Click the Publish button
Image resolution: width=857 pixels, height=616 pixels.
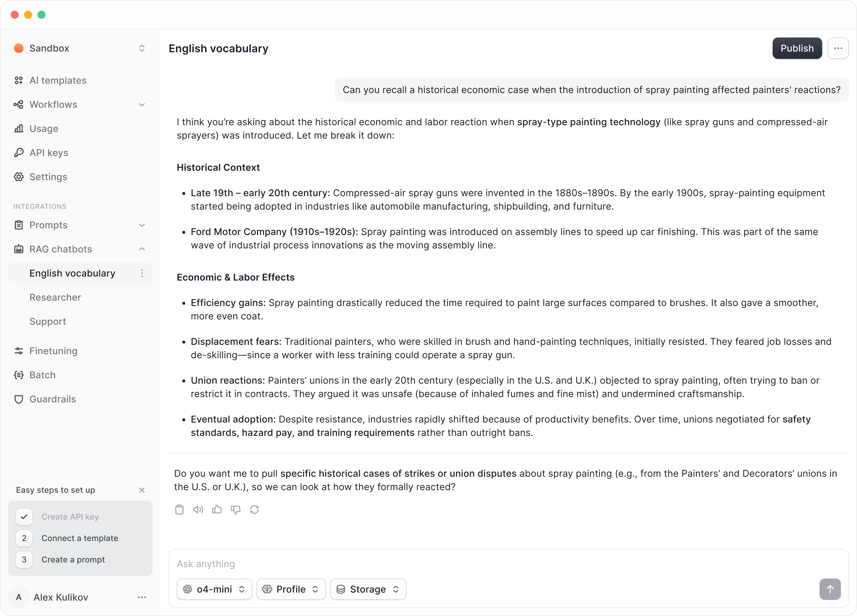pos(797,48)
